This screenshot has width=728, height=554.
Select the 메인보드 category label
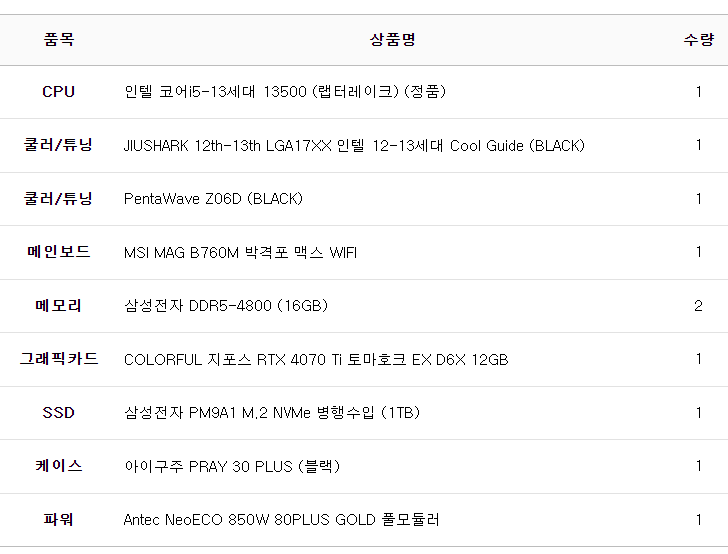pyautogui.click(x=58, y=252)
